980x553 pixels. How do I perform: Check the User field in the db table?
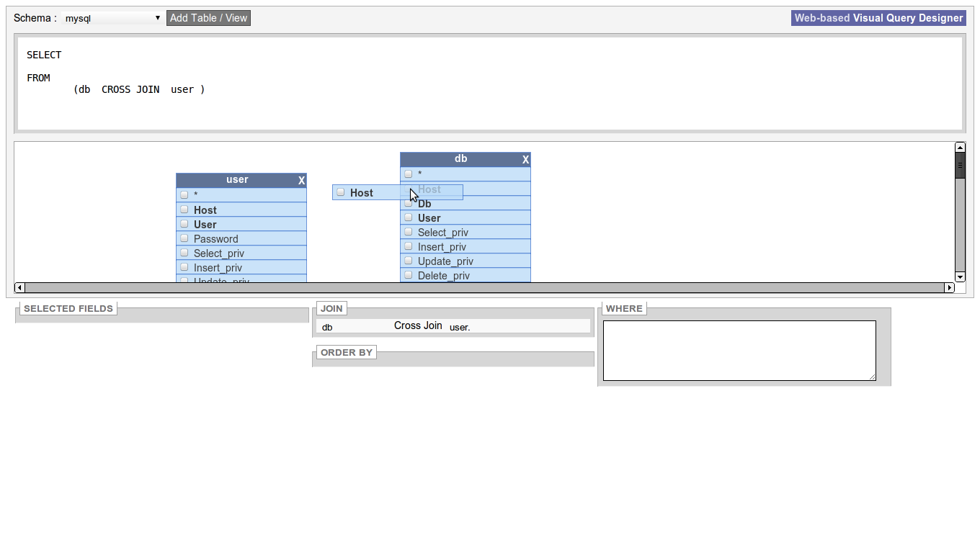click(409, 217)
